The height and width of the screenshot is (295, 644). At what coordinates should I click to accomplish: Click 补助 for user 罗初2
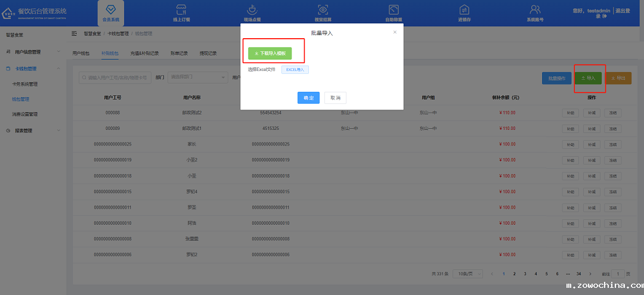[571, 255]
